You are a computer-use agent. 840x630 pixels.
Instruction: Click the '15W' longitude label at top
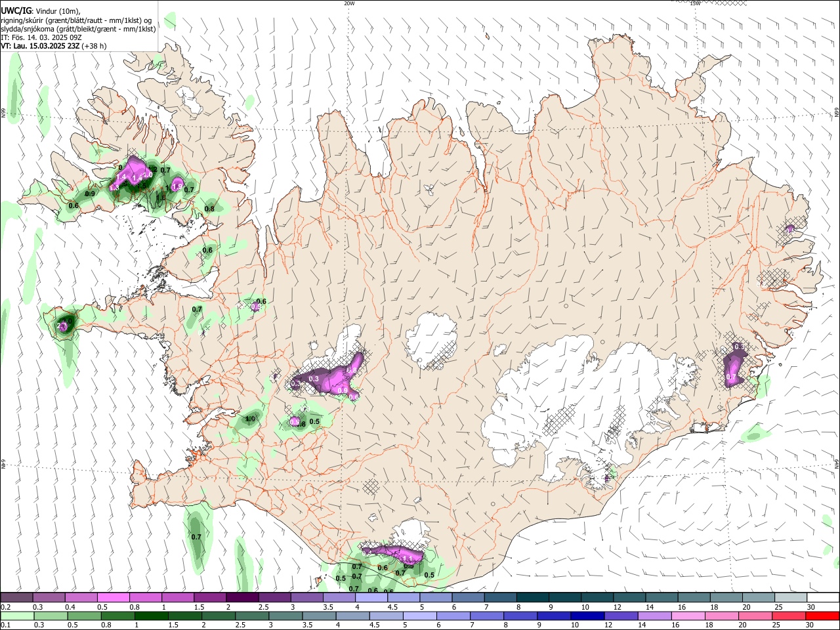(695, 3)
